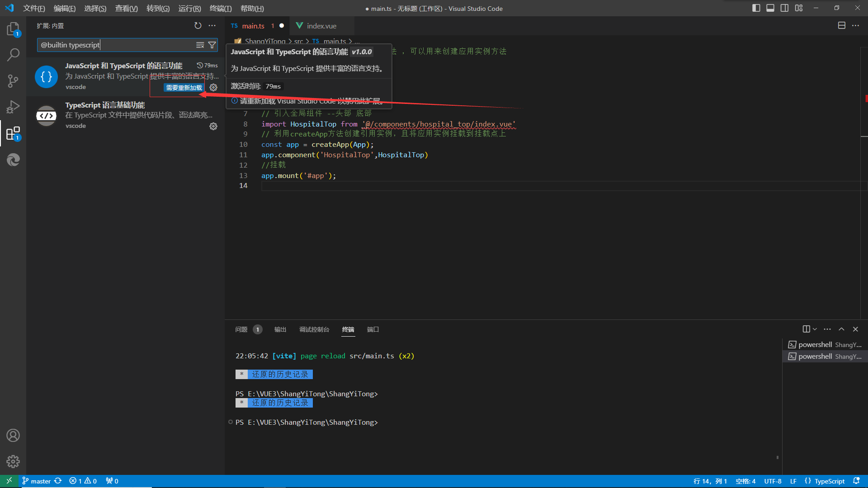Toggle the bottom panel layout button
Image resolution: width=868 pixels, height=488 pixels.
click(770, 8)
